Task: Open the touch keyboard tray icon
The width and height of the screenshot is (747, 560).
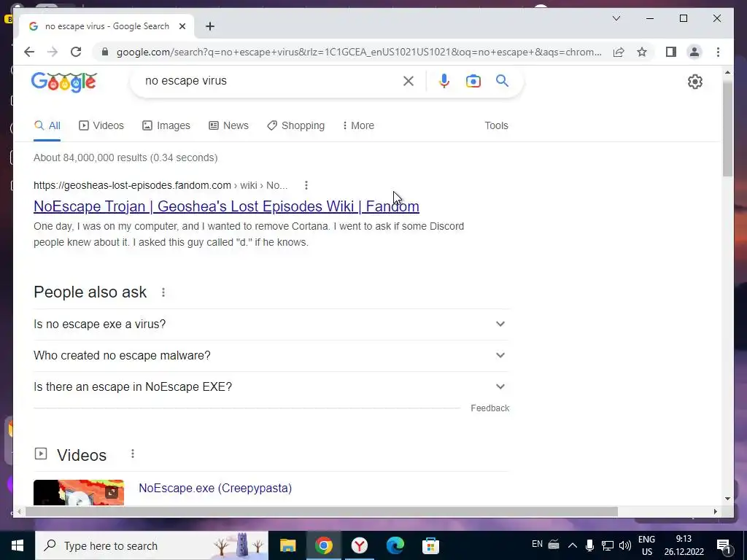Action: [554, 545]
